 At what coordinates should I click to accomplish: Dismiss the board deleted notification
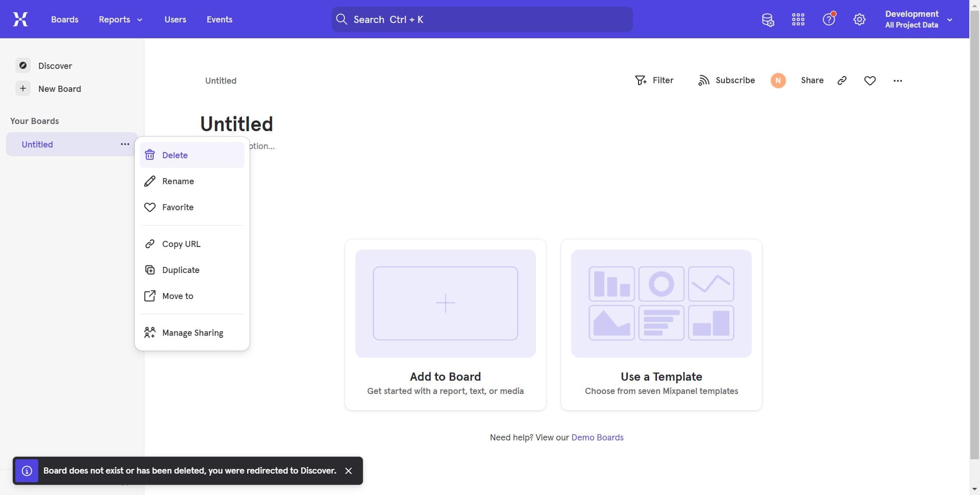pos(349,471)
